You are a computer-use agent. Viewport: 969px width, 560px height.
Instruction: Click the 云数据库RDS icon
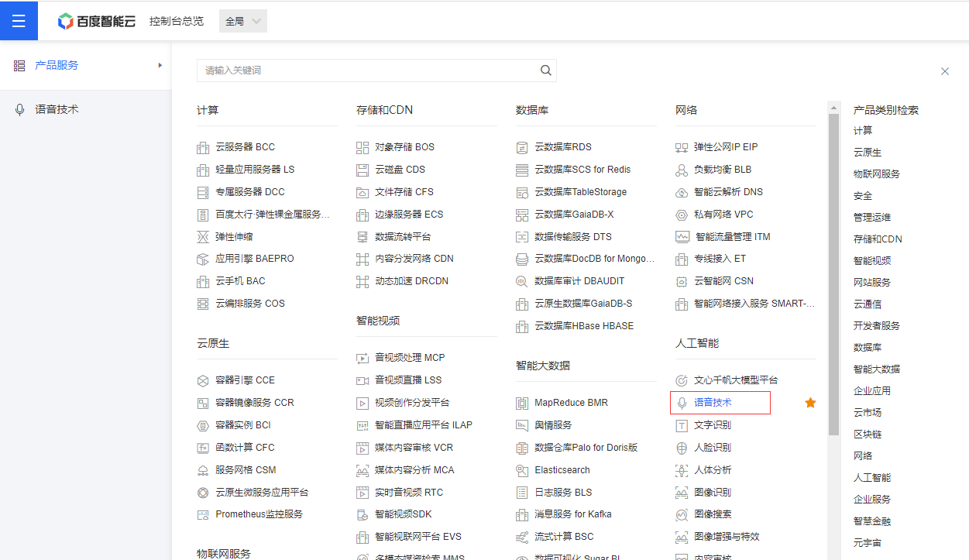click(x=522, y=147)
